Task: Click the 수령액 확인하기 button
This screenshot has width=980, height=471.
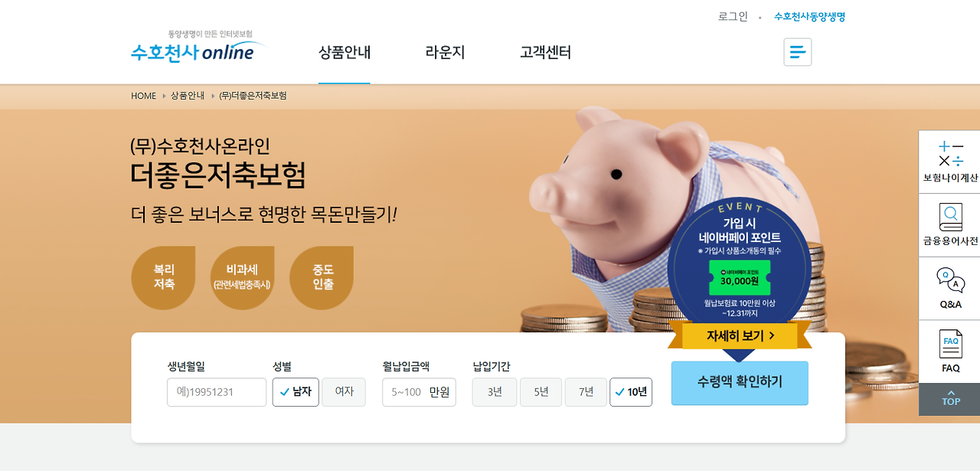Action: (x=740, y=383)
